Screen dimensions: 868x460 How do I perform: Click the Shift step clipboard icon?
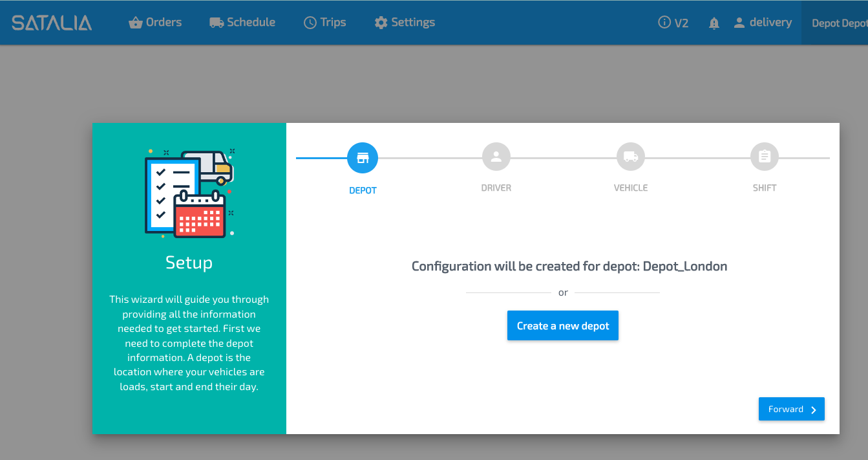click(765, 157)
